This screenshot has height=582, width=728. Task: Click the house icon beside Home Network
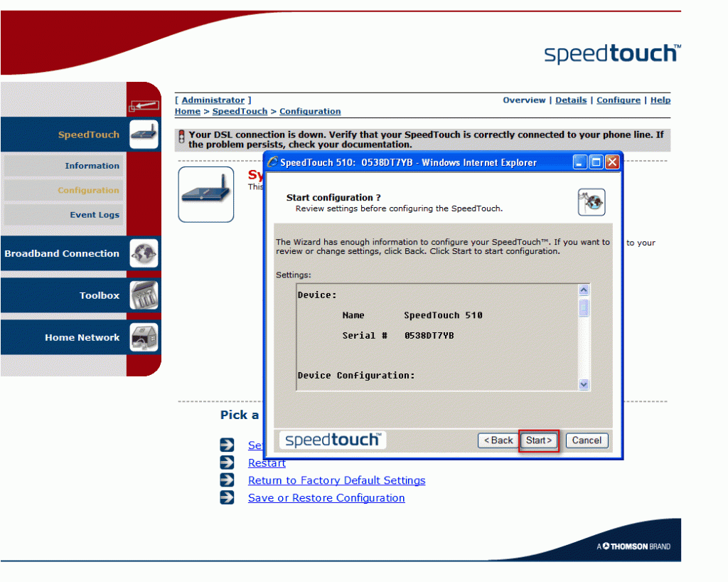click(x=144, y=337)
